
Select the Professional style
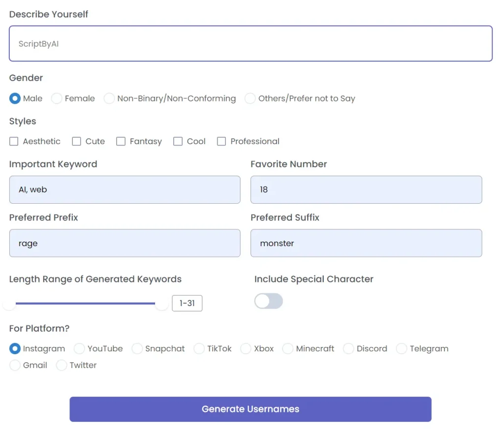tap(221, 141)
